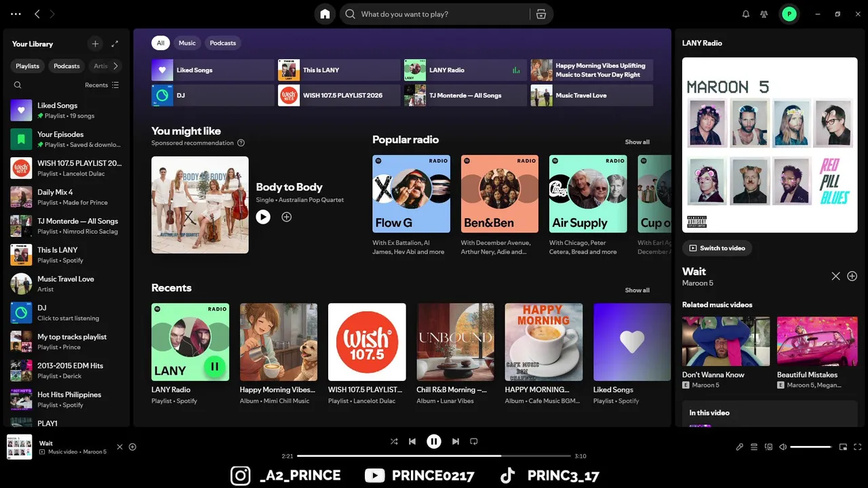Screen dimensions: 868x488
Task: Enter full screen mode
Action: tap(857, 447)
